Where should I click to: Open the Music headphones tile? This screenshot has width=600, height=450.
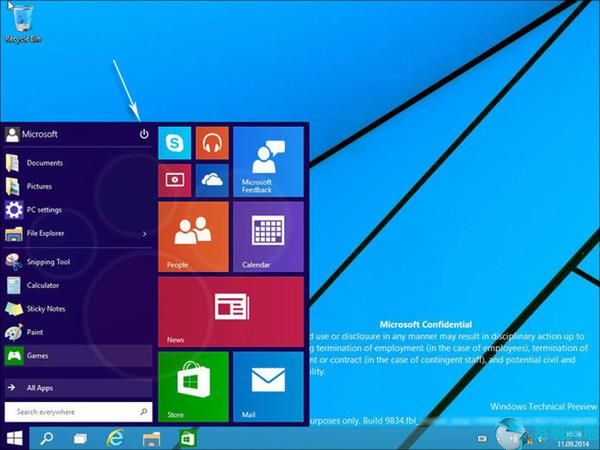[x=212, y=143]
